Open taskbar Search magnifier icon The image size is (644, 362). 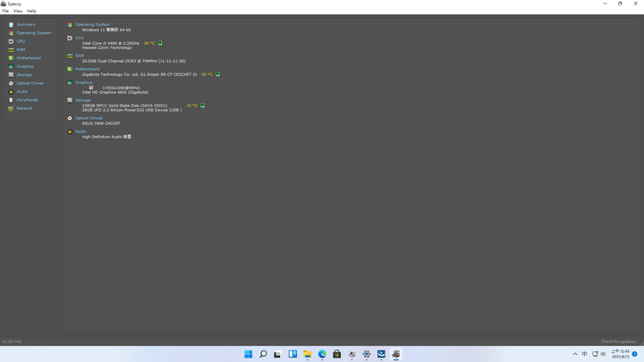point(263,354)
